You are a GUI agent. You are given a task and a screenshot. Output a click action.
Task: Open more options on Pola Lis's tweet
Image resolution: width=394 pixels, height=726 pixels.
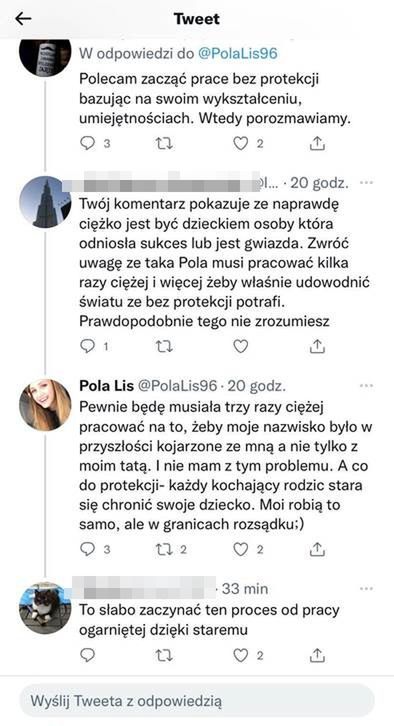coord(366,385)
